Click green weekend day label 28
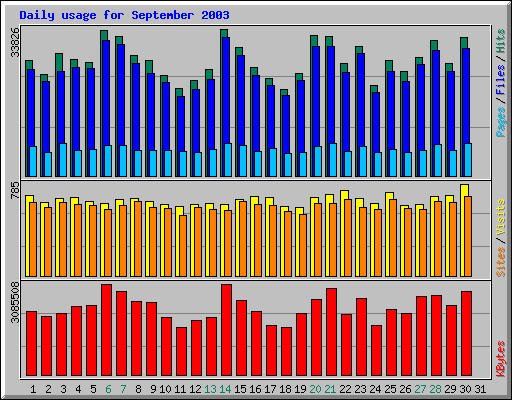Image resolution: width=512 pixels, height=400 pixels. (435, 389)
